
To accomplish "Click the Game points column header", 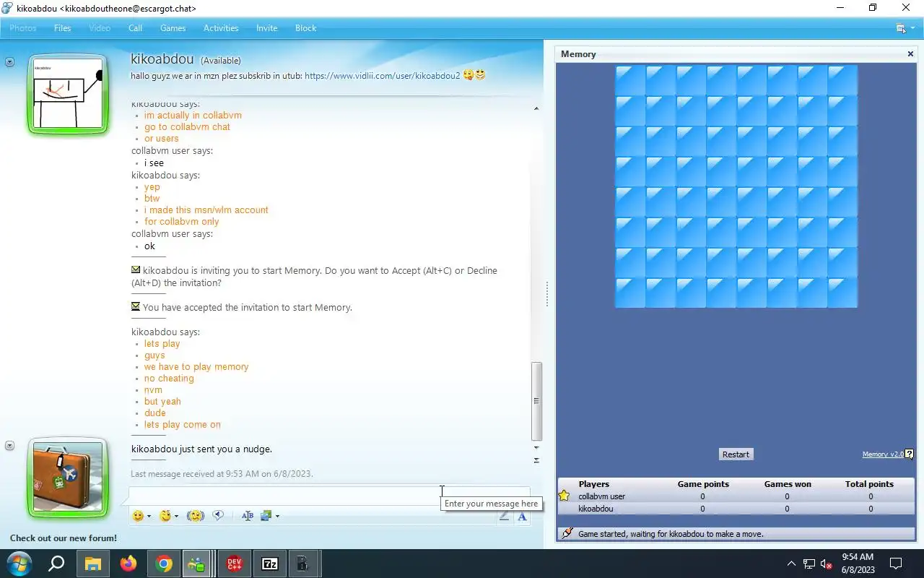I will pos(703,484).
